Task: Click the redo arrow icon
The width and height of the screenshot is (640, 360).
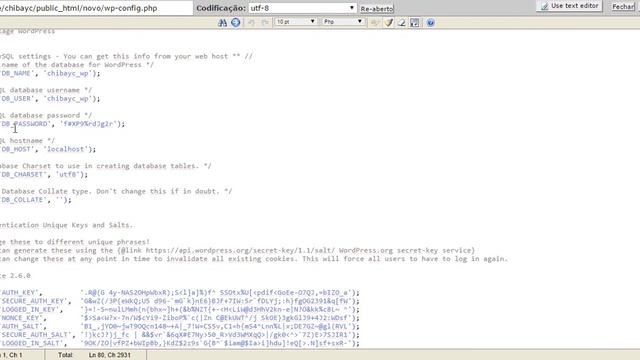Action: pyautogui.click(x=265, y=22)
